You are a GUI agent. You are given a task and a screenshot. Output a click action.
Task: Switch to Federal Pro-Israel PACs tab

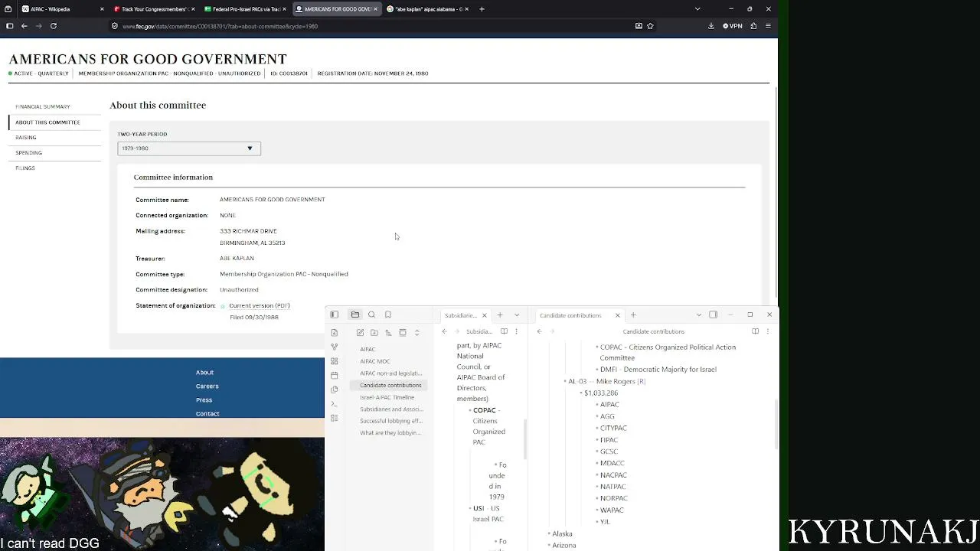[x=245, y=9]
